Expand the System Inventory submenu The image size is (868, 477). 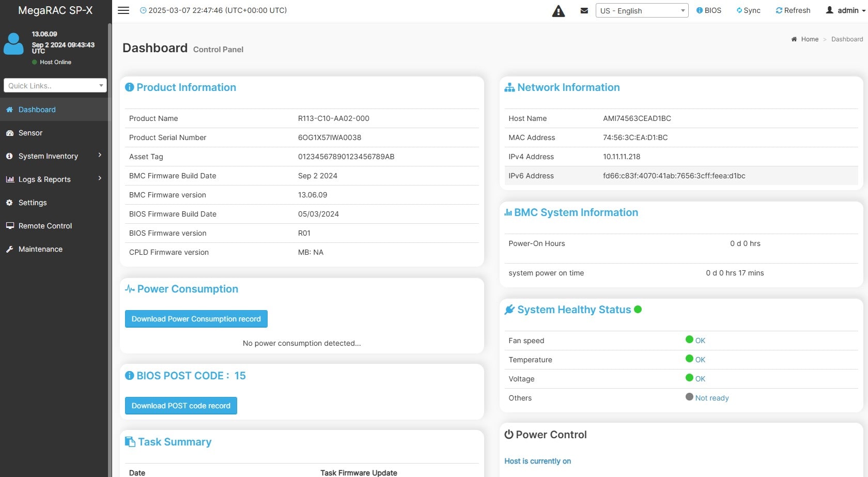[54, 156]
